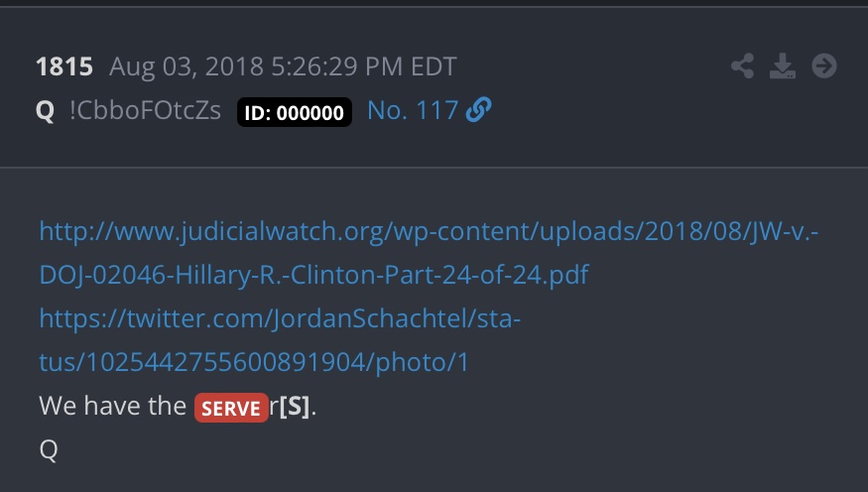The image size is (868, 492).
Task: Click the red SERVE highlight tag
Action: (231, 408)
